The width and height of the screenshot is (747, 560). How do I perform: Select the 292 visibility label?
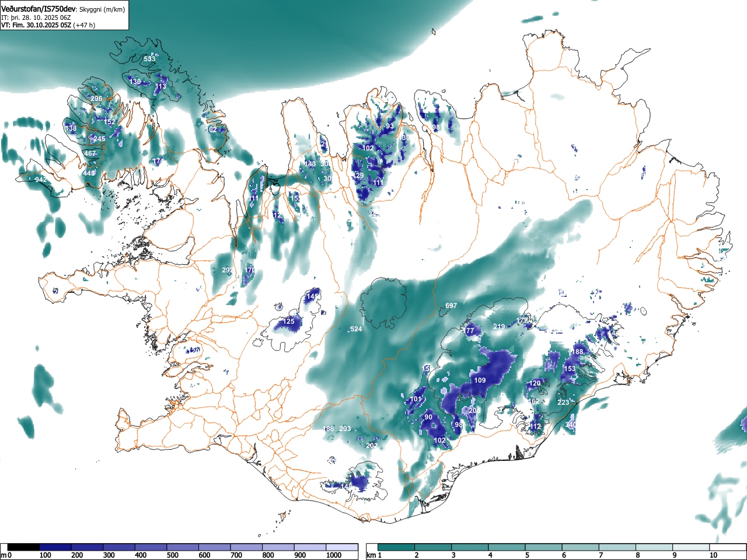click(228, 270)
